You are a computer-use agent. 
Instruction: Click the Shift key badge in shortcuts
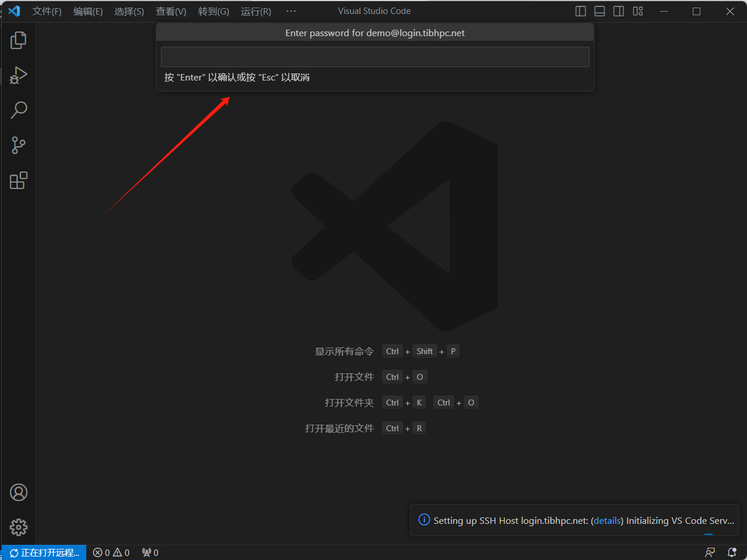point(425,351)
